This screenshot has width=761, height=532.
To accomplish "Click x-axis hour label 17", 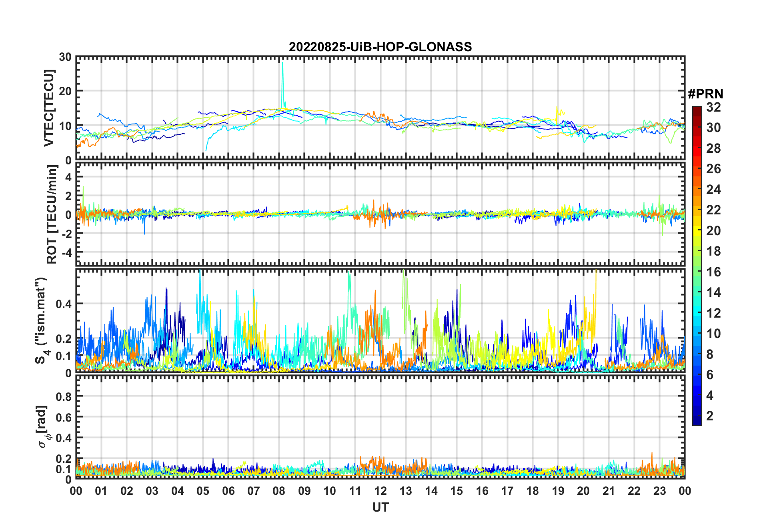I will coord(507,491).
